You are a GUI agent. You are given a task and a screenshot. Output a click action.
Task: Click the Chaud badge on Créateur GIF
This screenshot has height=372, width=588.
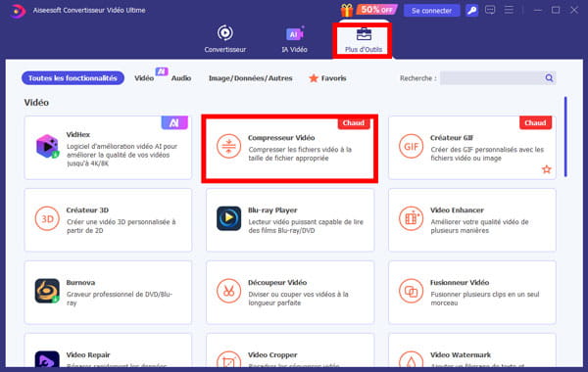[x=535, y=122]
